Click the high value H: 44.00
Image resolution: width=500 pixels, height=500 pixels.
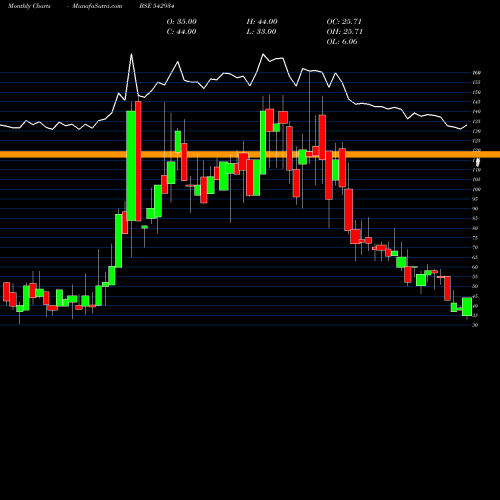pos(262,21)
